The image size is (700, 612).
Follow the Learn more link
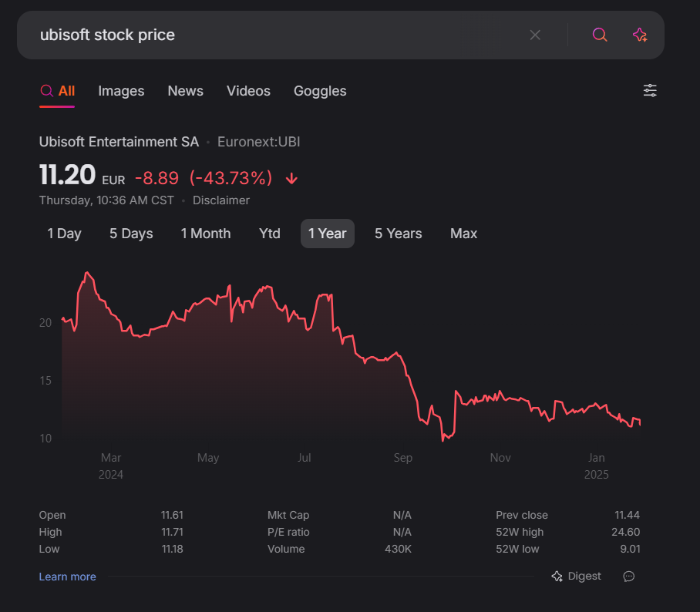click(x=67, y=577)
